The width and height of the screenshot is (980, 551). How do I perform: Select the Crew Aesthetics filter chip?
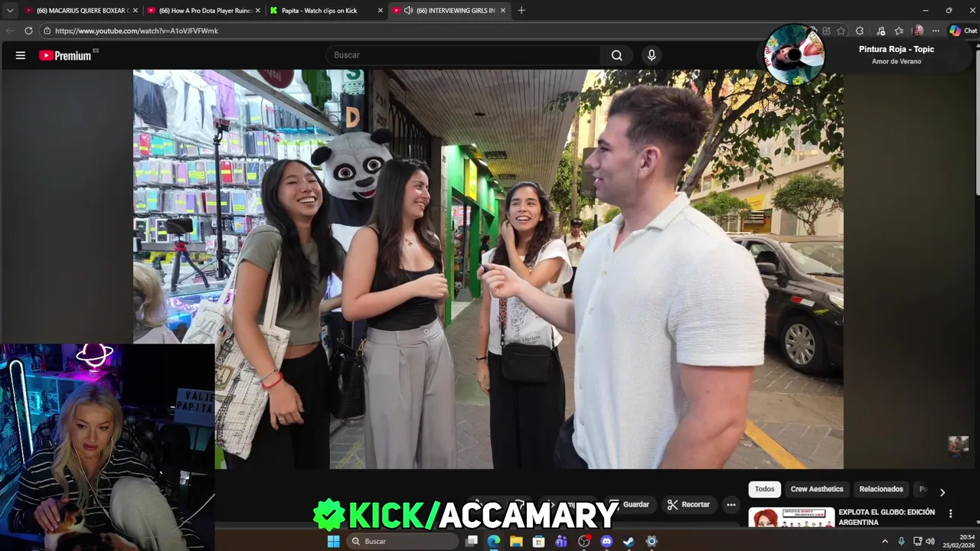[817, 489]
